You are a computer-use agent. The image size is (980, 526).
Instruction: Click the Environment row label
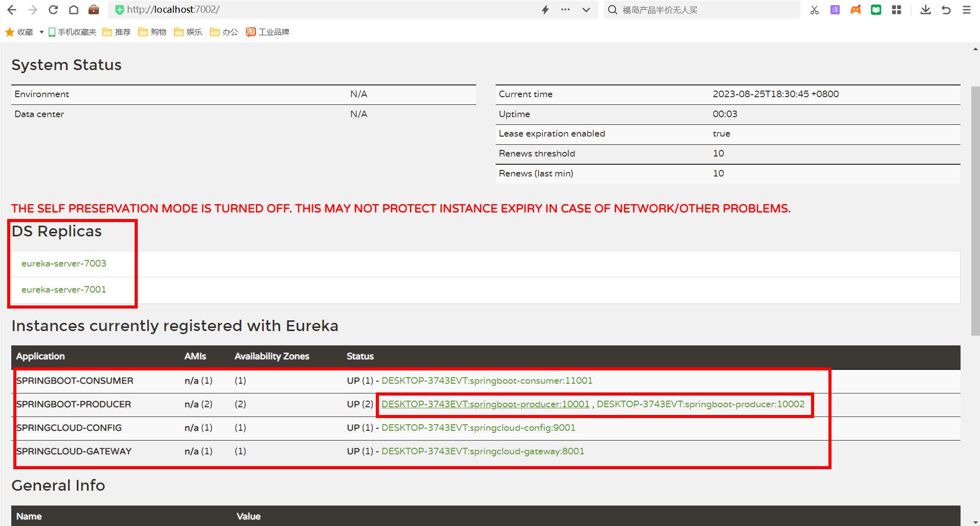coord(41,94)
